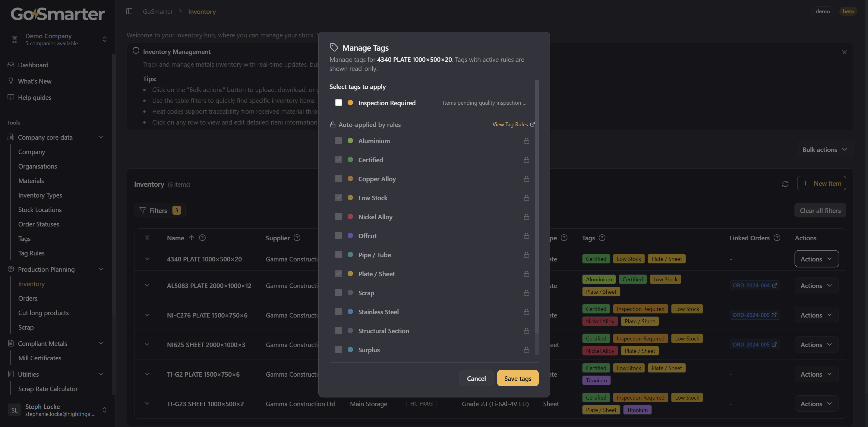Click the lock icon beside Nickel Alloy

526,217
